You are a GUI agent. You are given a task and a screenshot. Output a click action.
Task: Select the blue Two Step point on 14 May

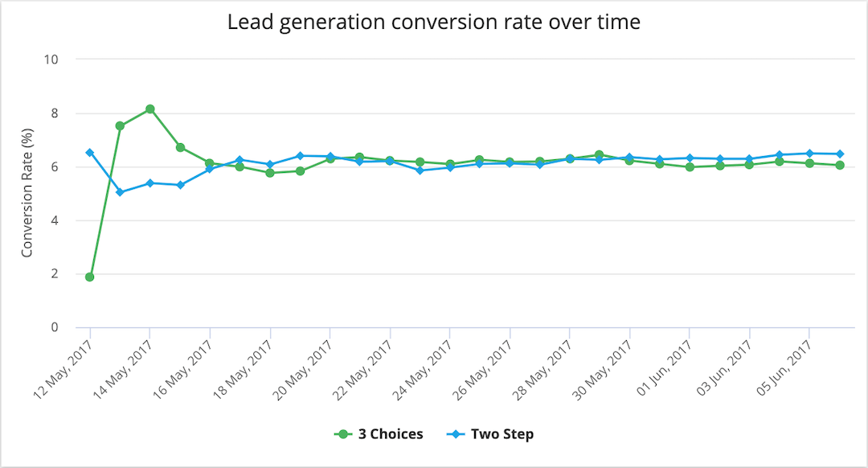click(150, 183)
